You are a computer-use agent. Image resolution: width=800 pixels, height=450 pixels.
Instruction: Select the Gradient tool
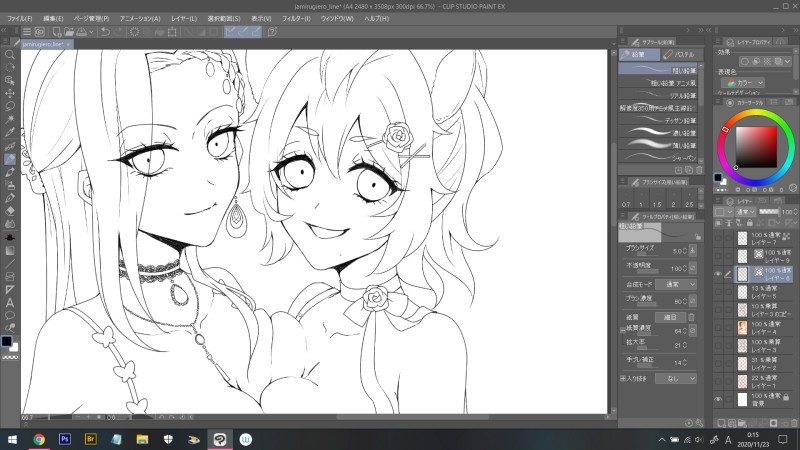click(x=10, y=251)
